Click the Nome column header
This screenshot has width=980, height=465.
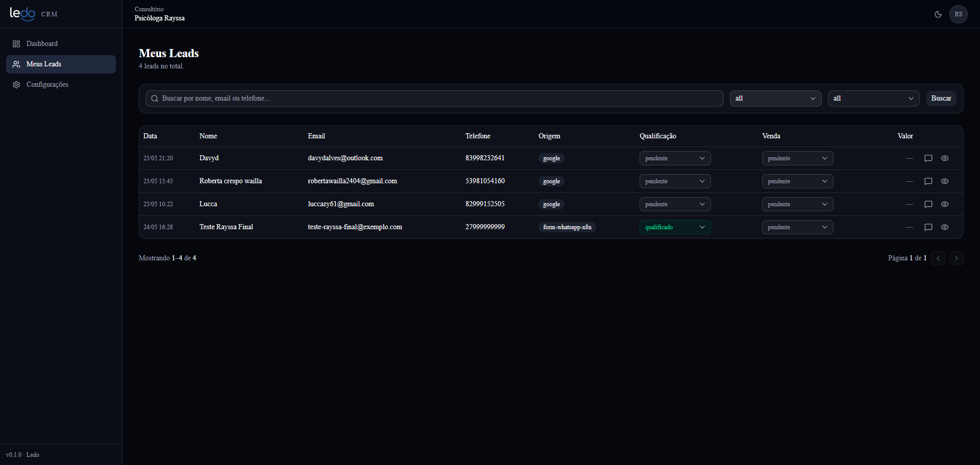(x=208, y=136)
